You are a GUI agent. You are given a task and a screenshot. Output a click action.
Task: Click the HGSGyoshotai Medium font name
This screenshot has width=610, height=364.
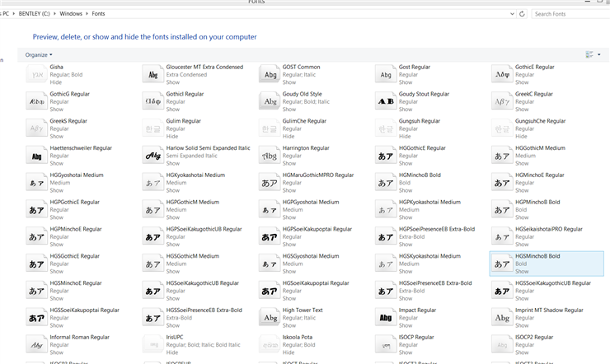click(x=311, y=256)
